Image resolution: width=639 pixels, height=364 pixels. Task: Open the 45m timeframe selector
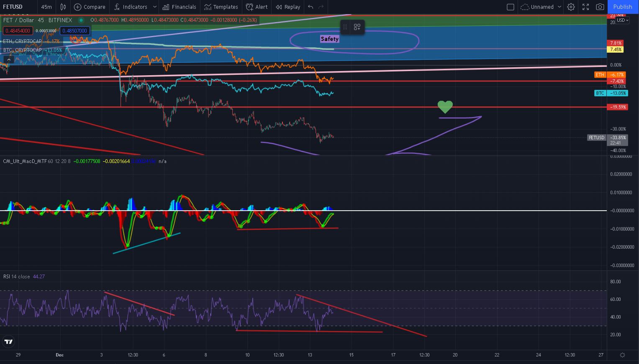click(46, 7)
